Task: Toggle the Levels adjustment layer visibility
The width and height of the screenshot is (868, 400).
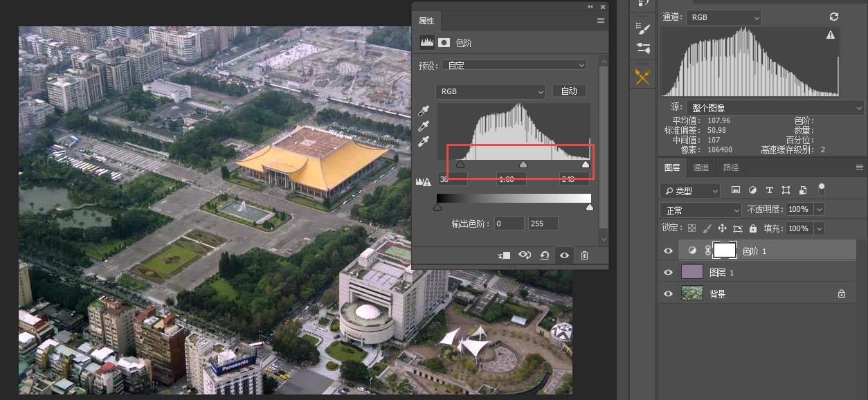Action: tap(667, 251)
